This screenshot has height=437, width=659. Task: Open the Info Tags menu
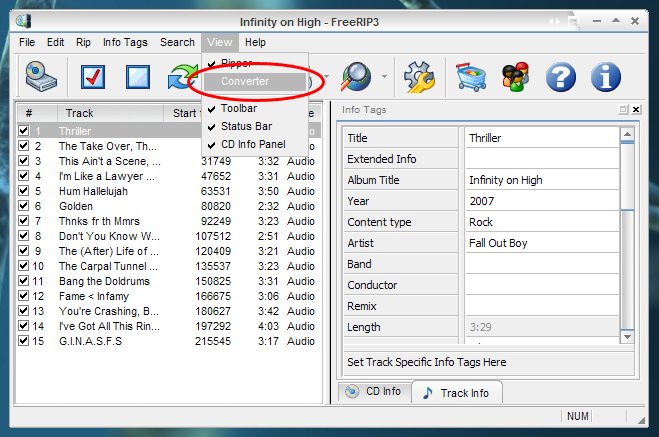point(125,42)
